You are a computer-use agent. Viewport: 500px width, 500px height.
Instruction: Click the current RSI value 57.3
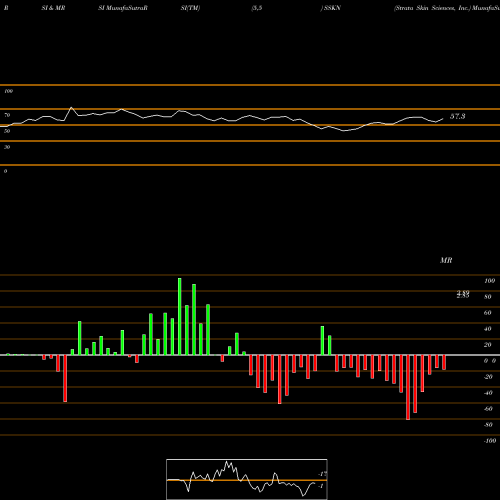pyautogui.click(x=458, y=116)
